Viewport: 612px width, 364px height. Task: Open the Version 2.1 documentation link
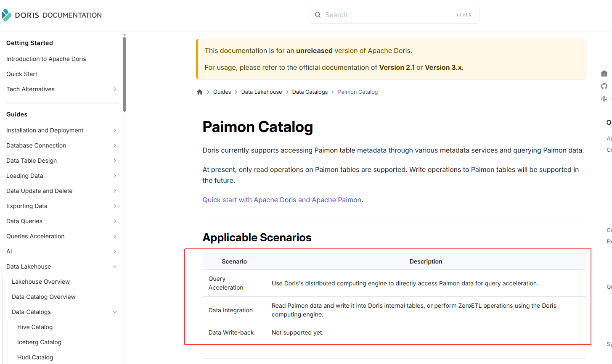click(x=397, y=68)
